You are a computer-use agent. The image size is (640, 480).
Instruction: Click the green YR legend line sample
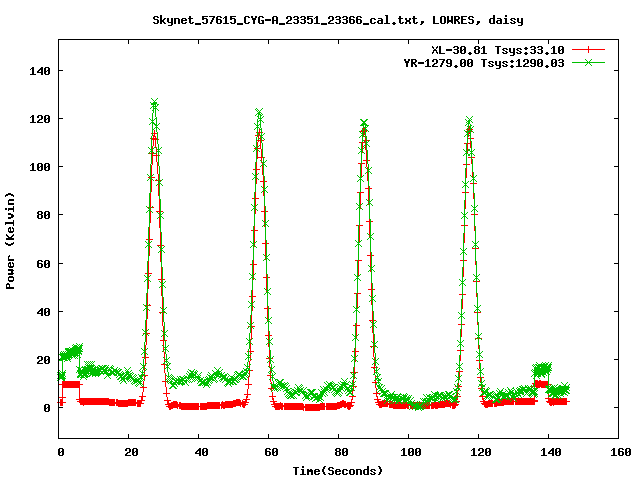pos(588,62)
